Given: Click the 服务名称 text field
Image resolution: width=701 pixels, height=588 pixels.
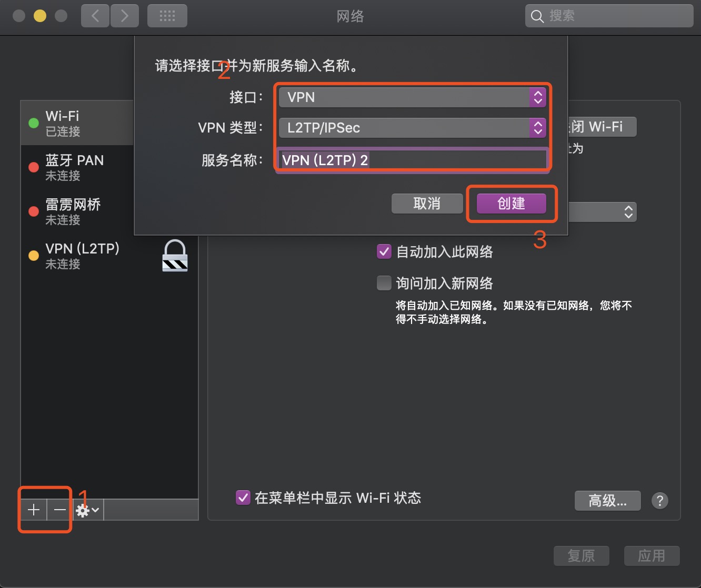Looking at the screenshot, I should [x=413, y=160].
